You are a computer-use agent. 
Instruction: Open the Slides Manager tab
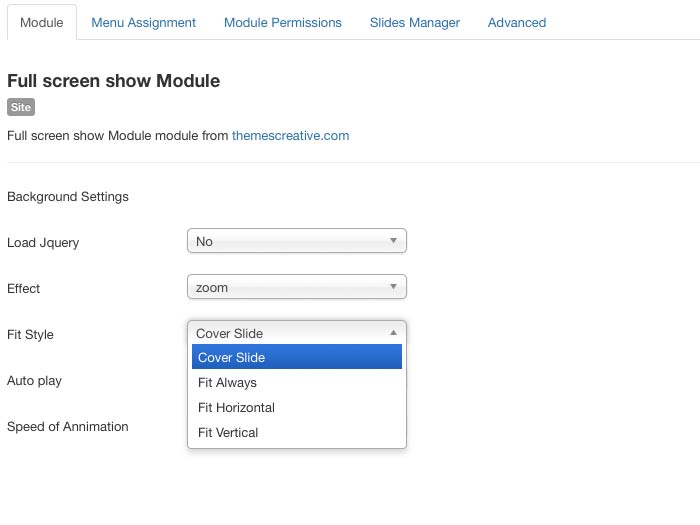coord(414,22)
